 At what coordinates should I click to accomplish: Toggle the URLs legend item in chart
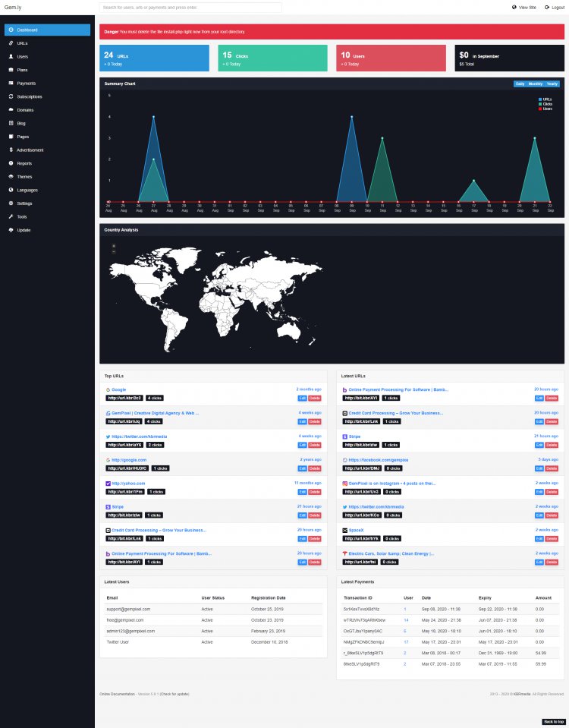545,99
